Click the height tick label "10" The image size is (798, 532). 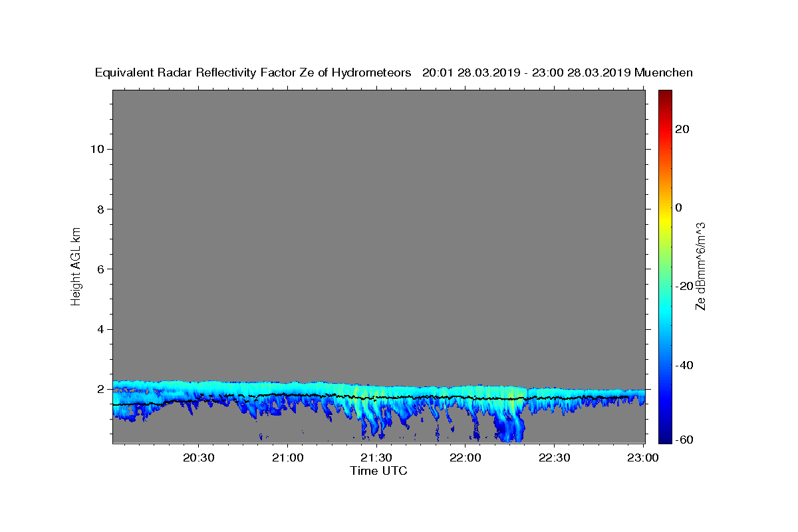(96, 149)
